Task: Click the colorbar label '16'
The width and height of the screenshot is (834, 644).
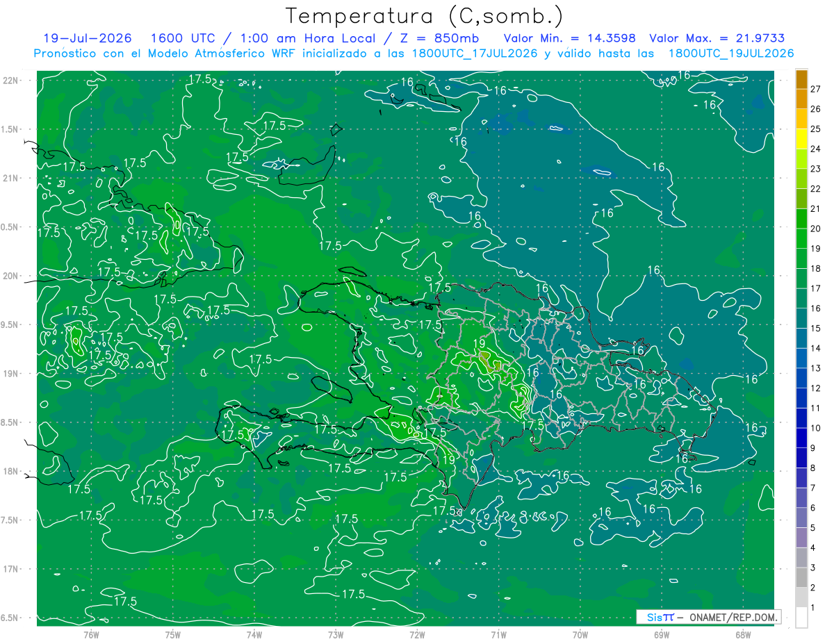Action: pyautogui.click(x=816, y=308)
